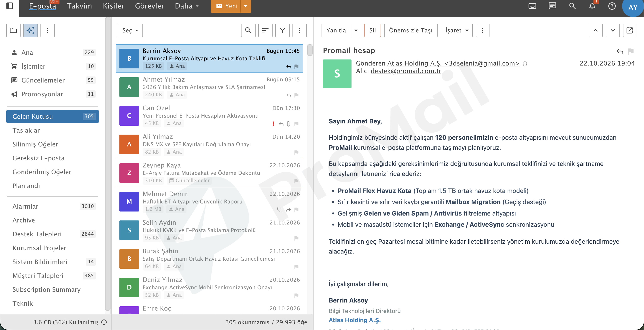Toggle flag on Berrin Aksoy message
This screenshot has height=330, width=644.
(297, 66)
